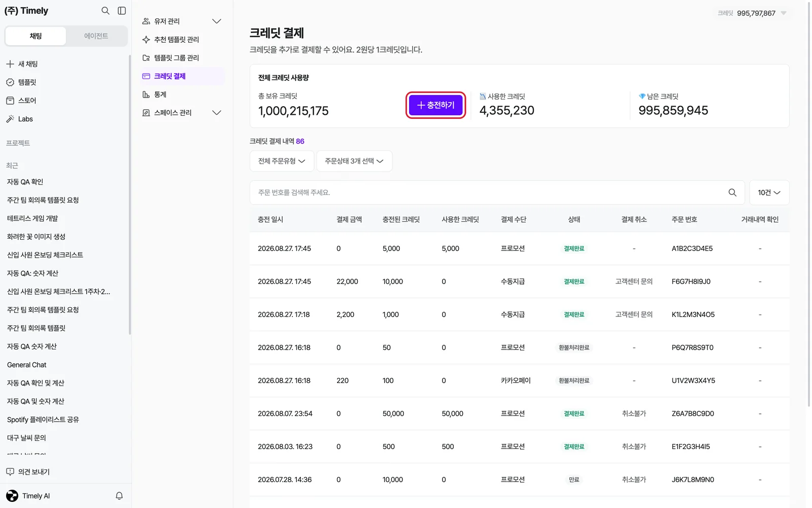Screen dimensions: 812x508
Task: Click the 통계 chart icon
Action: click(x=146, y=94)
